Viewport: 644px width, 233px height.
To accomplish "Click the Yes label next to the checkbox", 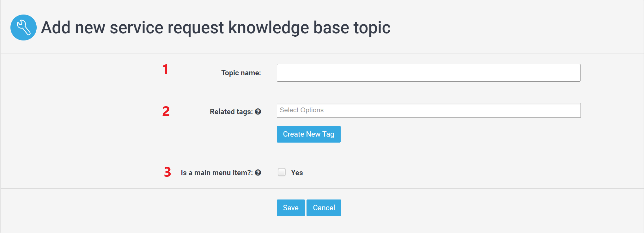I will point(297,173).
